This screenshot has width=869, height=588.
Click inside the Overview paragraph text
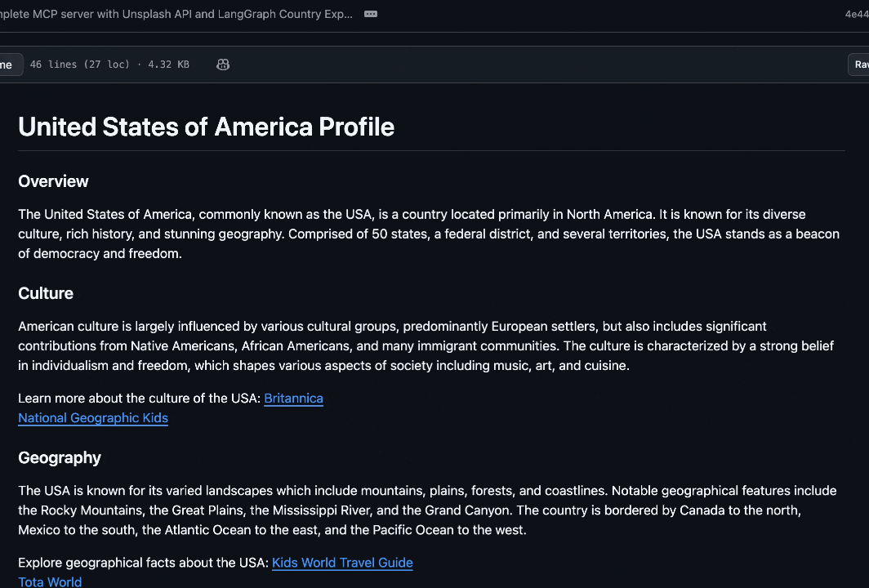click(408, 234)
